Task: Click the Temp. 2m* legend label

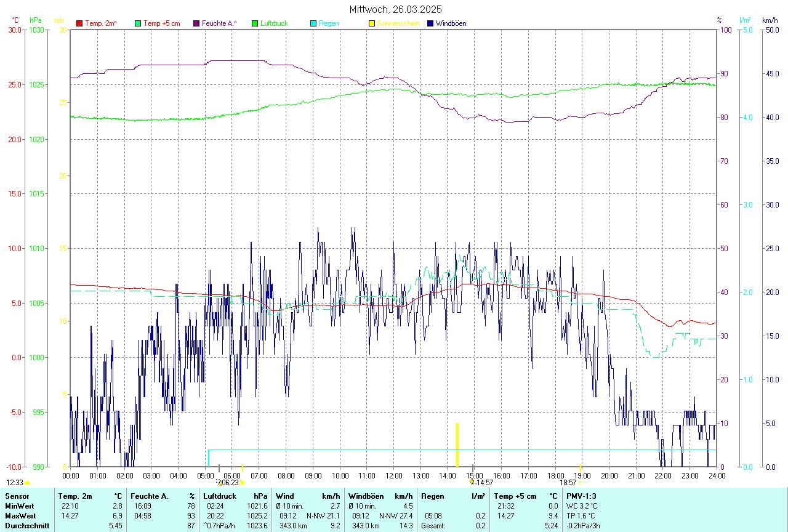Action: tap(101, 23)
